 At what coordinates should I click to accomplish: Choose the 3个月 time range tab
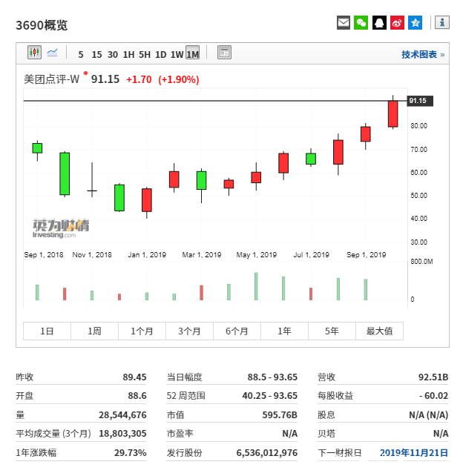coord(189,331)
